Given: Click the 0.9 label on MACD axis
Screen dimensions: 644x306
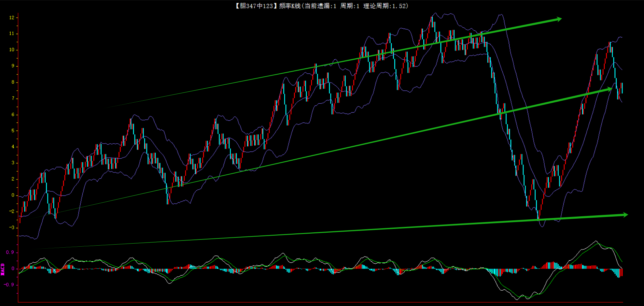Looking at the screenshot, I should point(10,252).
